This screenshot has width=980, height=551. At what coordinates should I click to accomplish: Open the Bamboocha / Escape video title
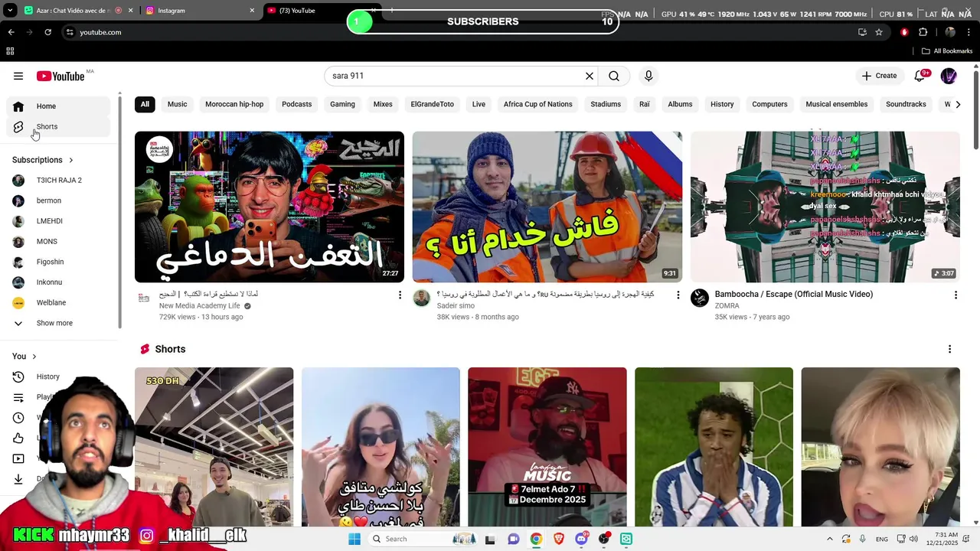[x=793, y=294]
